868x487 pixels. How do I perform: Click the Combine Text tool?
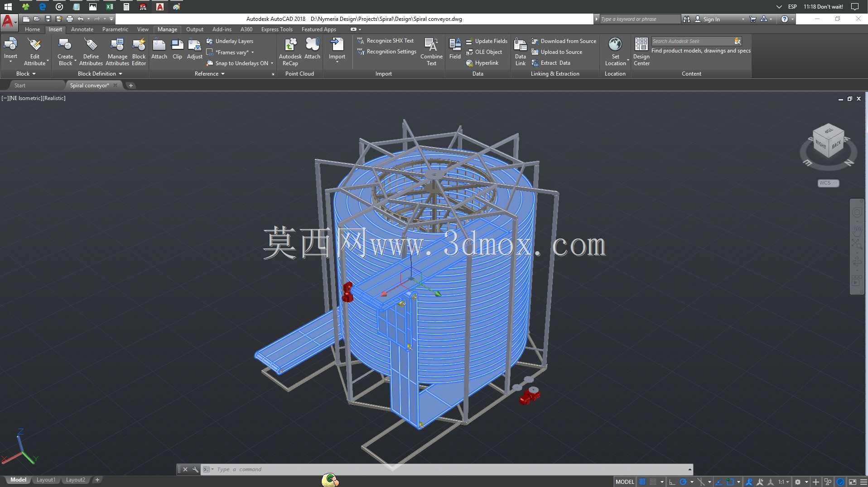pos(431,52)
